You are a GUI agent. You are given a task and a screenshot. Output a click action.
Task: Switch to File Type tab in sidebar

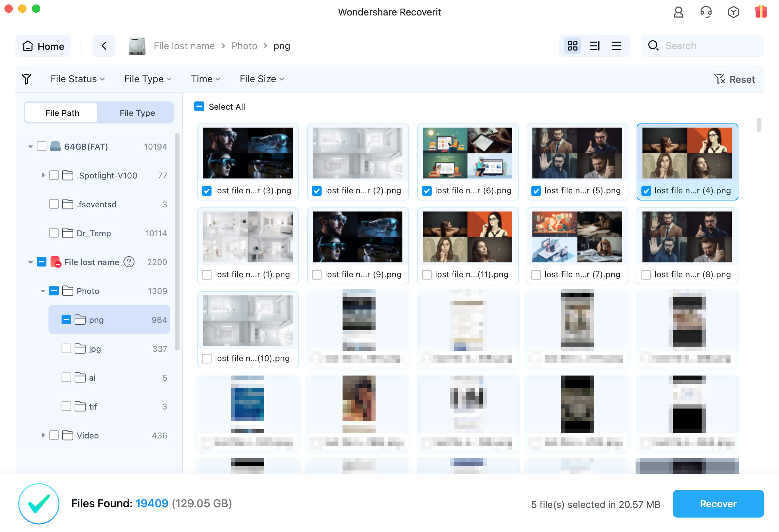[137, 112]
